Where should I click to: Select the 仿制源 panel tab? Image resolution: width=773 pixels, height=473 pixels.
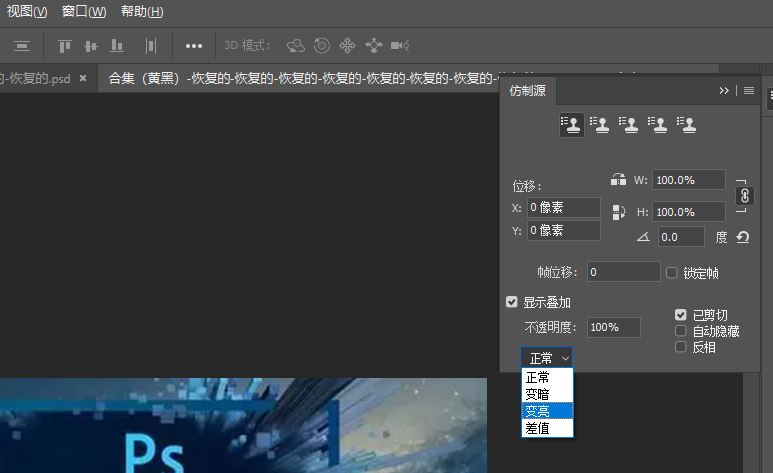point(527,91)
